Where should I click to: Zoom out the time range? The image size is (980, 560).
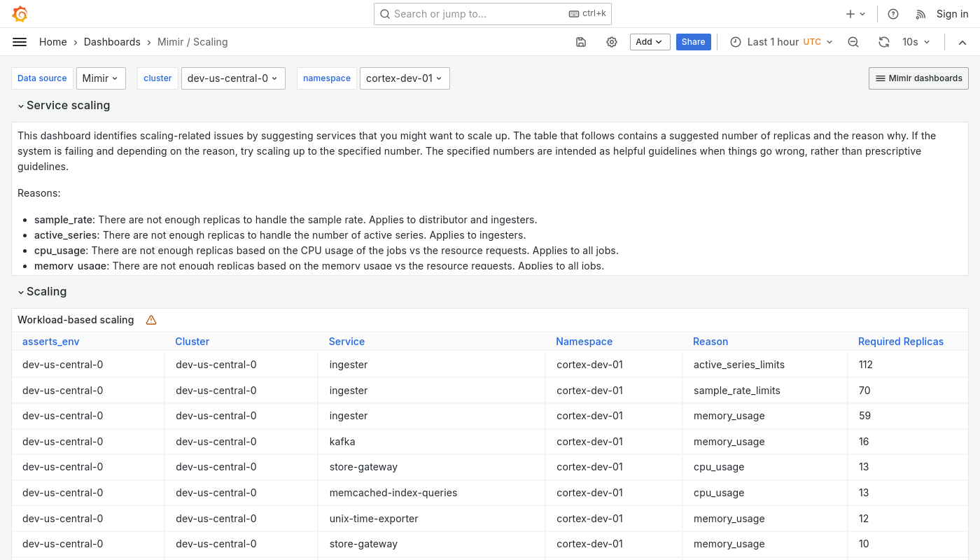853,41
